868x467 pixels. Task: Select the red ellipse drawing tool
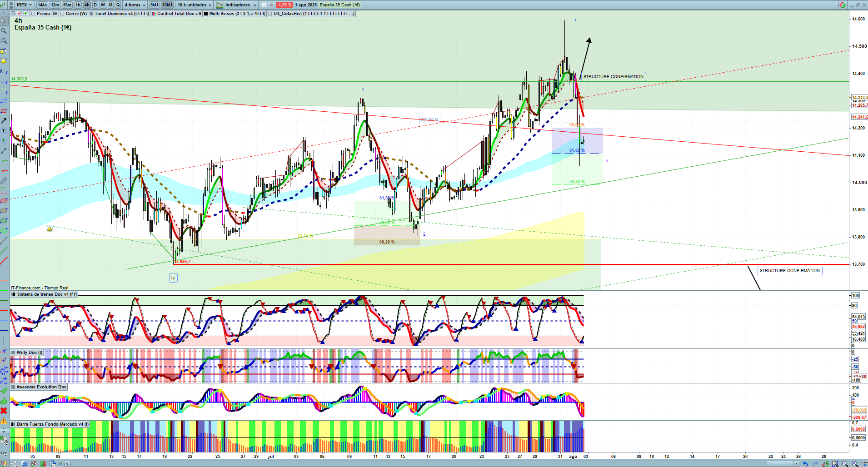(4, 201)
